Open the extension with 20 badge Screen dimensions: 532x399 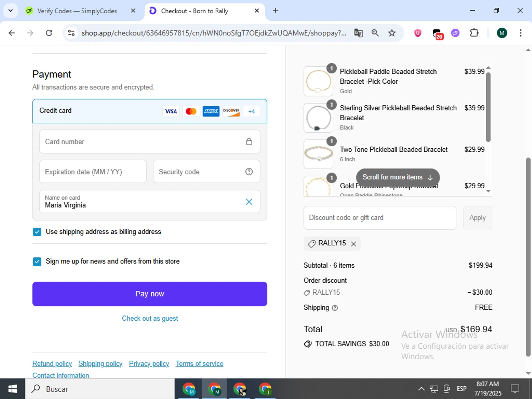438,34
